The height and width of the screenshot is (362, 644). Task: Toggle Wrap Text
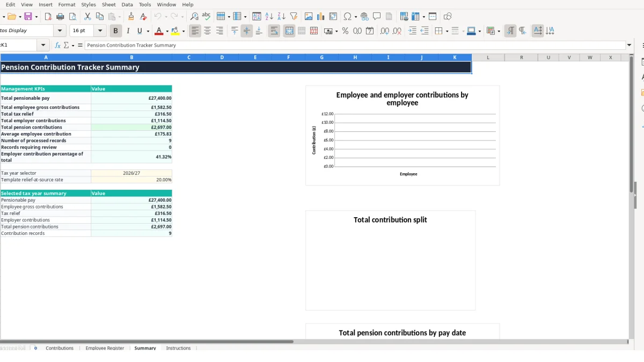tap(274, 31)
